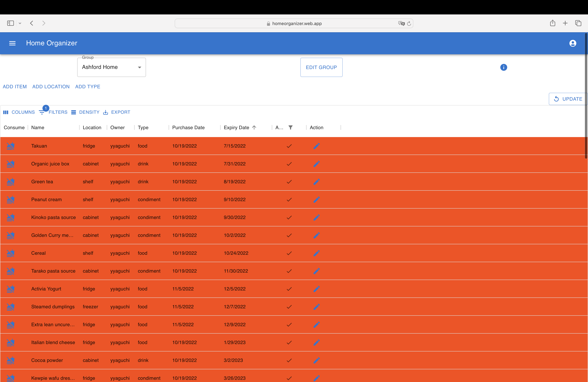Open the DENSITY options menu
Viewport: 588px width, 382px height.
[x=85, y=112]
